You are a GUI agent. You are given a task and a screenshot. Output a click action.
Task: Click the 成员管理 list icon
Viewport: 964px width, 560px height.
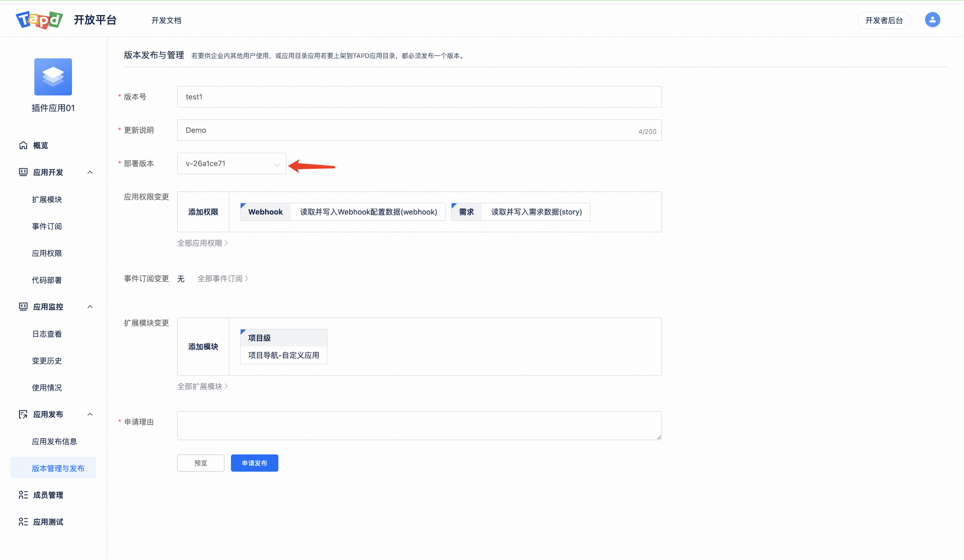pos(23,495)
